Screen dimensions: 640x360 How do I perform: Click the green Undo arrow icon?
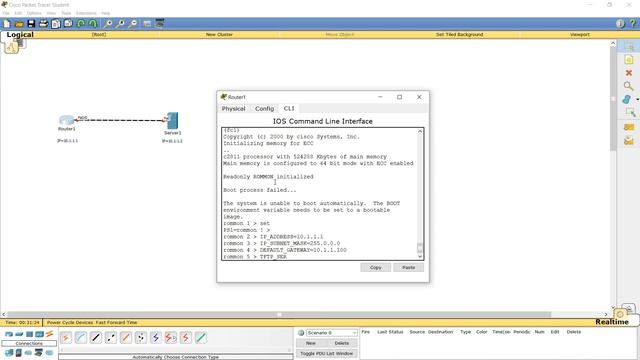pyautogui.click(x=81, y=24)
